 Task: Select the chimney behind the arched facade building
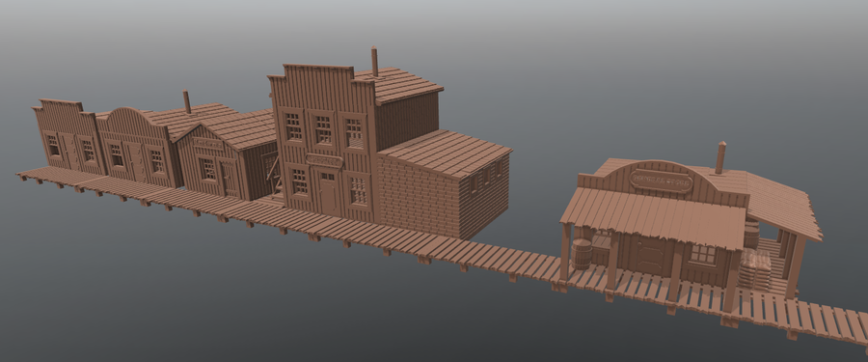[x=187, y=102]
